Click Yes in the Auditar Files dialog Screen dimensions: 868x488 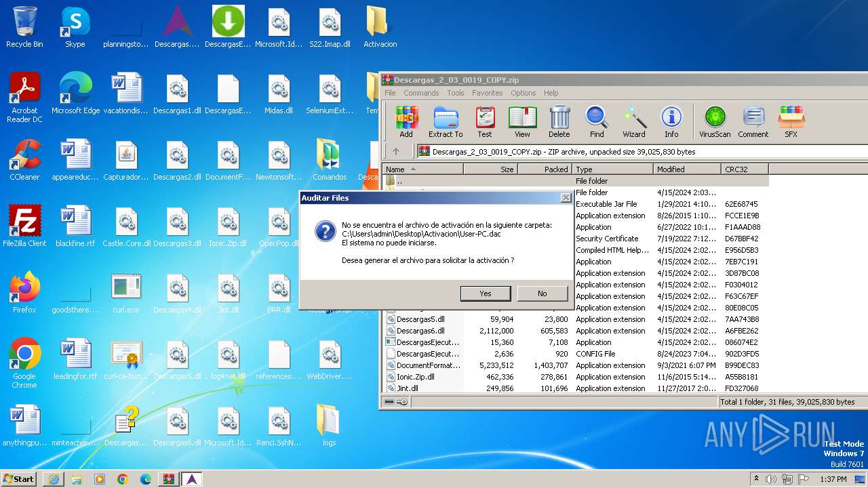486,293
